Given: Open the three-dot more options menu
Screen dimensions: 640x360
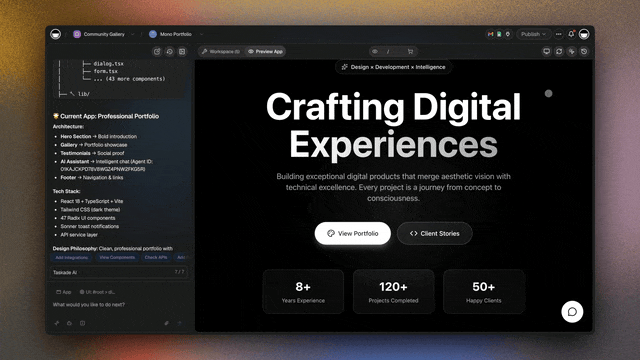Looking at the screenshot, I should click(559, 34).
